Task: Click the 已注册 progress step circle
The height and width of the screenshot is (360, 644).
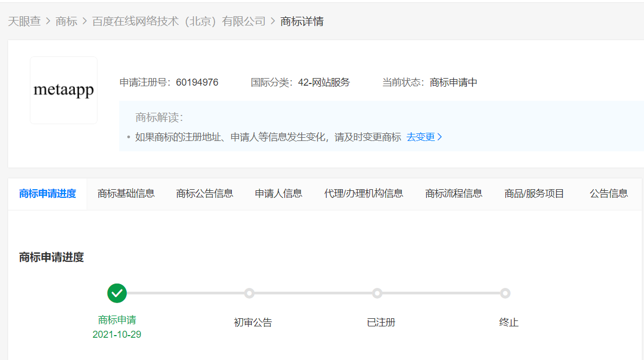Action: (x=377, y=293)
